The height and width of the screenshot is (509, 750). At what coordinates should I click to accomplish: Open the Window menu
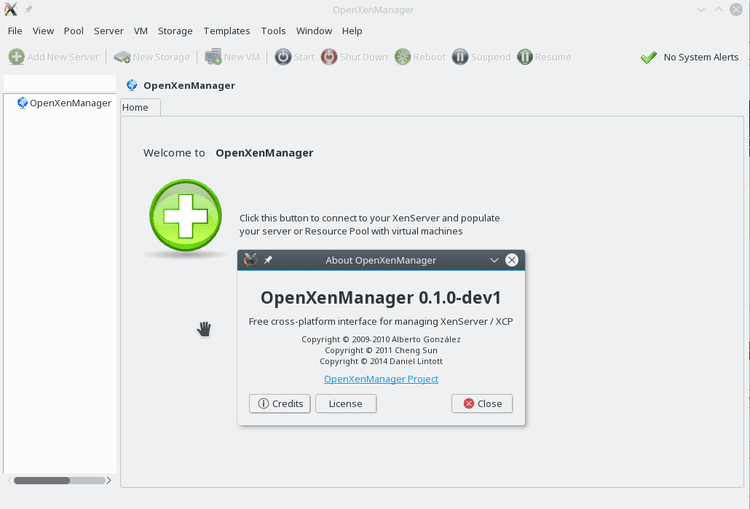click(x=314, y=31)
